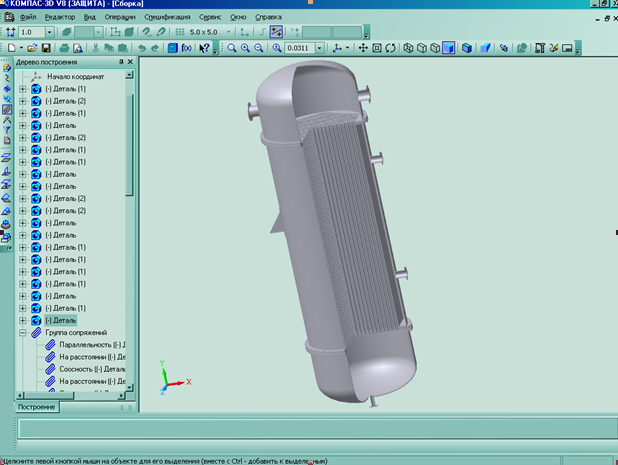Switch to the Hidden Lines Removed cube icon
The image size is (618, 465).
tap(422, 48)
